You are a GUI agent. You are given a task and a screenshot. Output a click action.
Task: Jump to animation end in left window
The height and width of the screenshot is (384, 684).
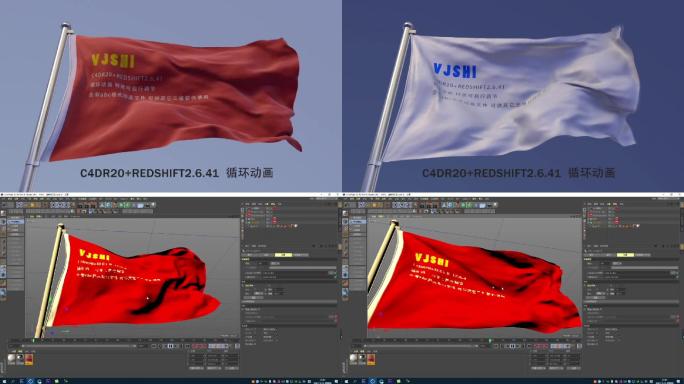pyautogui.click(x=187, y=346)
